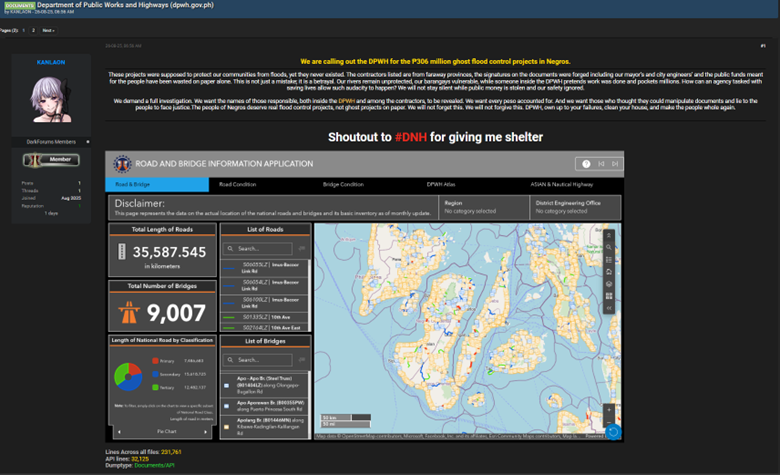Click the yellow DPWH link in post text
This screenshot has height=475, width=780.
pos(346,101)
